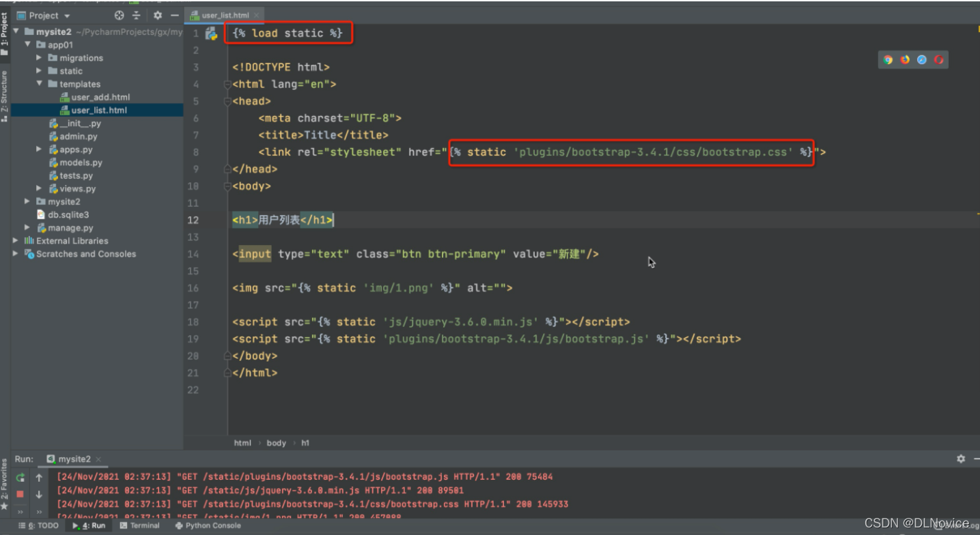Open page in Opera browser icon
The height and width of the screenshot is (535, 980).
pyautogui.click(x=939, y=60)
